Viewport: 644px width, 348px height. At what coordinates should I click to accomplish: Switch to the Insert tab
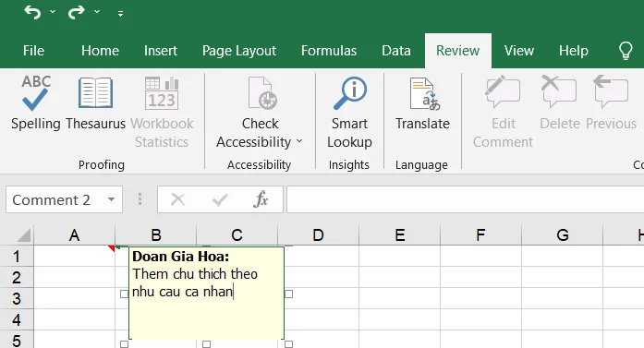(x=161, y=51)
